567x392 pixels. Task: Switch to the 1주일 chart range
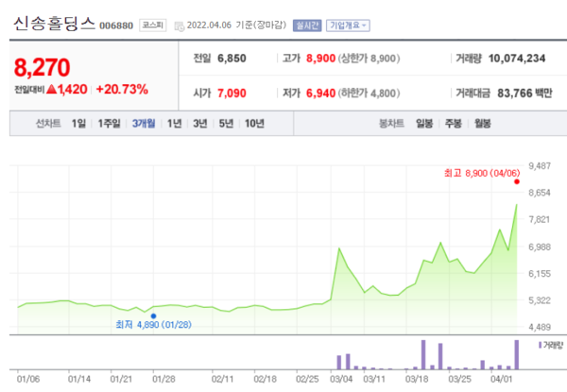point(109,123)
